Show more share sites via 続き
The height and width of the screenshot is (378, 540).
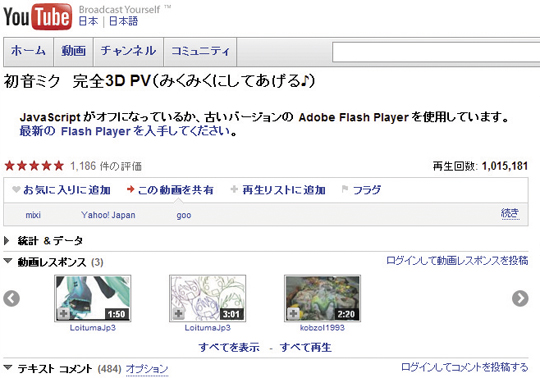[510, 213]
